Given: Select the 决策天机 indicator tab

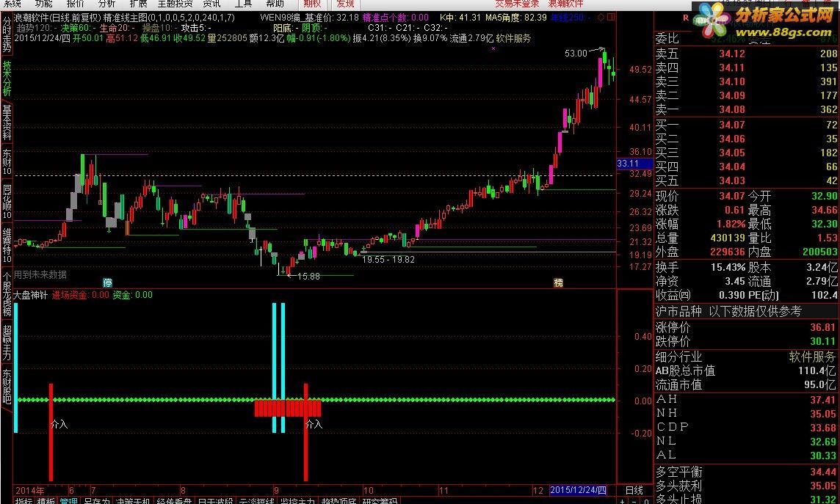Looking at the screenshot, I should [x=134, y=501].
